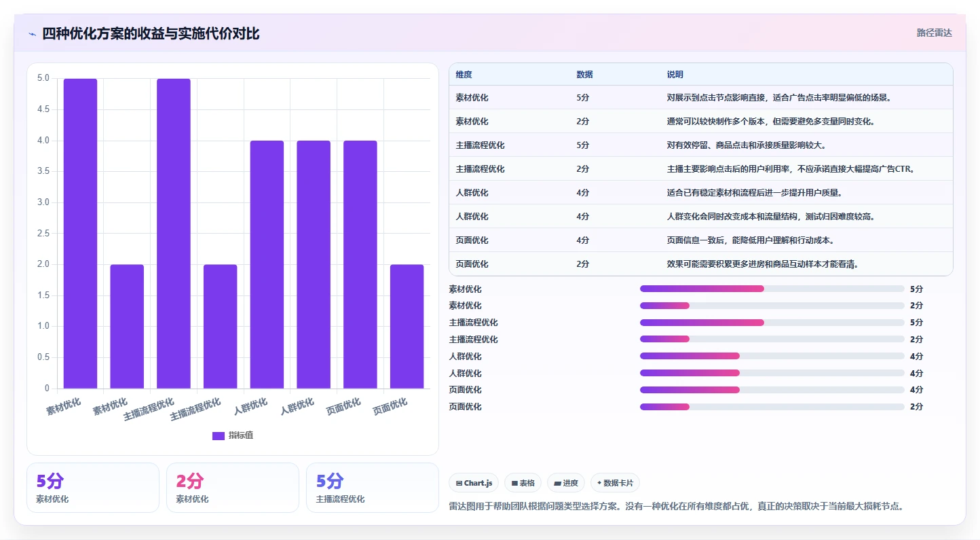Click the y-axis label 1.5
Screen dimensions: 980x540
coord(43,295)
